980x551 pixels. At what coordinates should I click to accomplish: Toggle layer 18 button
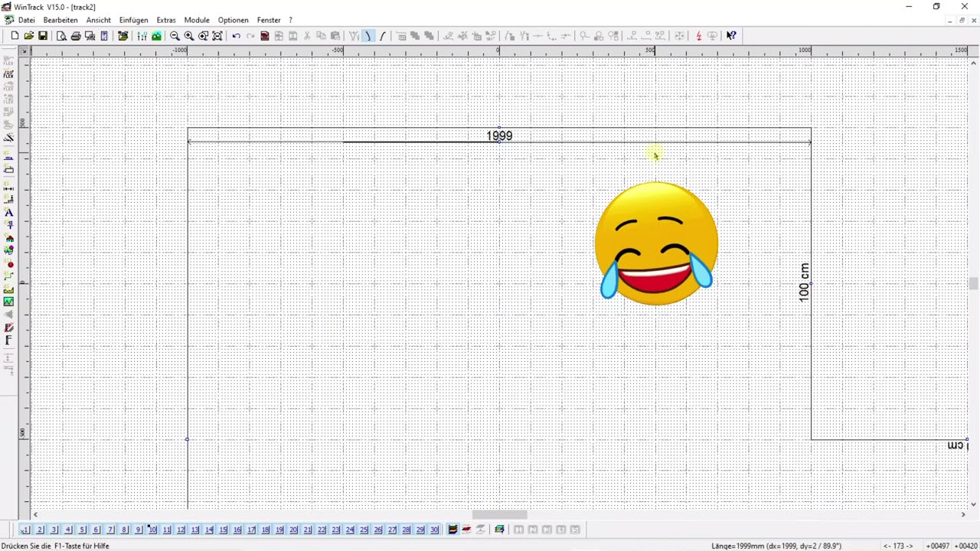[265, 530]
